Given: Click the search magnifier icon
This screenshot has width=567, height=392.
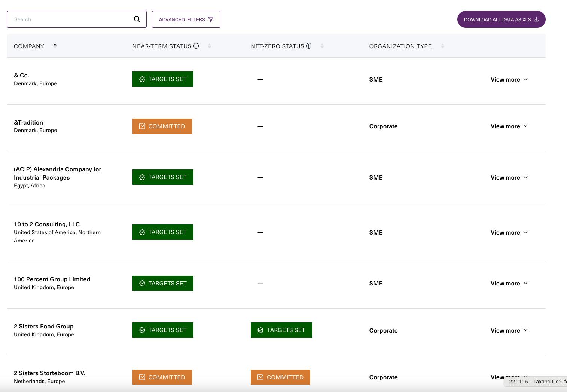Looking at the screenshot, I should 137,19.
